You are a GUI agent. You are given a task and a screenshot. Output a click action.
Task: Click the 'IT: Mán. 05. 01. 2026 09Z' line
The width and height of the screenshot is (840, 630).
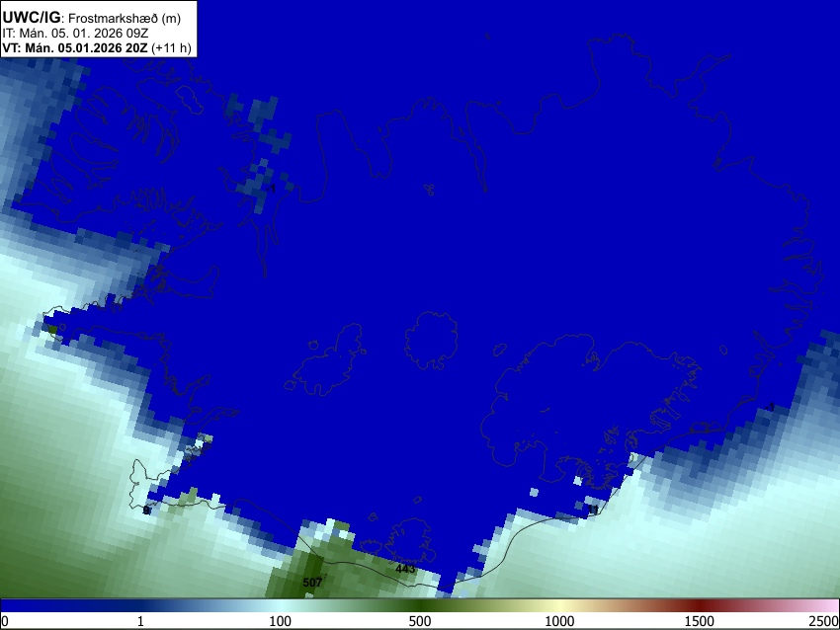(75, 34)
